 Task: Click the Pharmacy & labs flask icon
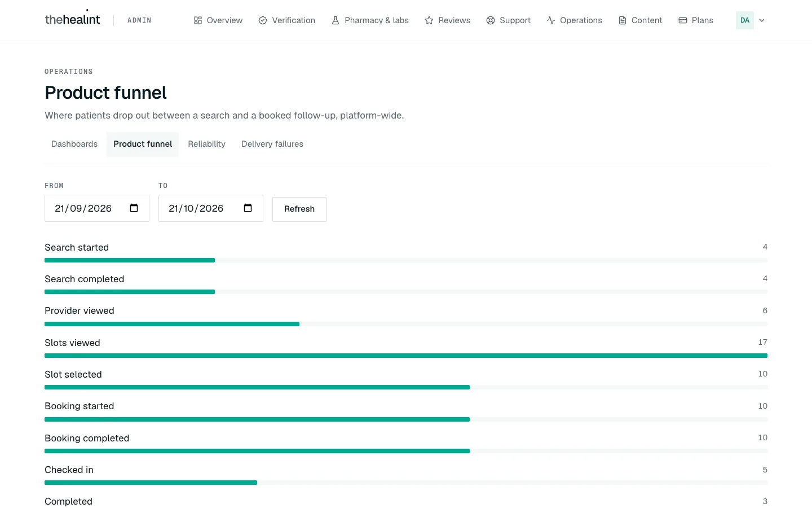(336, 20)
